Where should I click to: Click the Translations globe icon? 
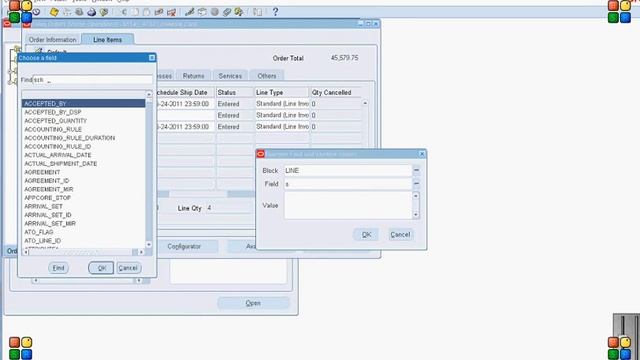point(215,12)
